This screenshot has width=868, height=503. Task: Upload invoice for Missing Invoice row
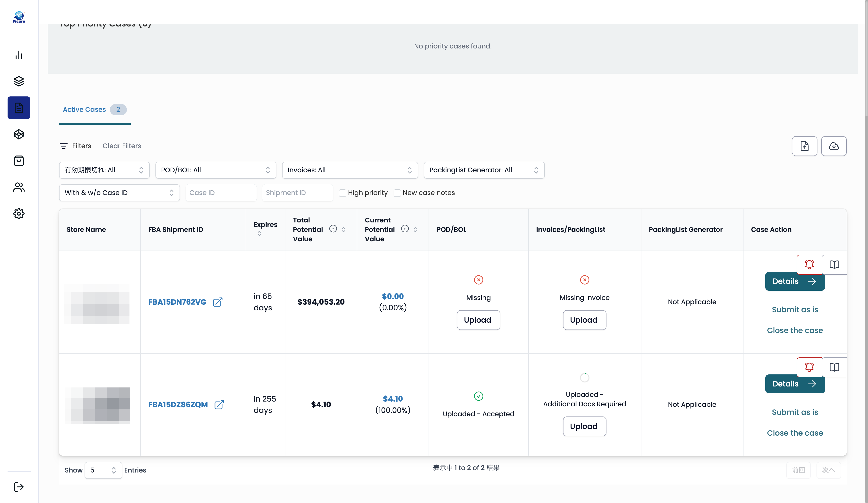click(x=584, y=320)
